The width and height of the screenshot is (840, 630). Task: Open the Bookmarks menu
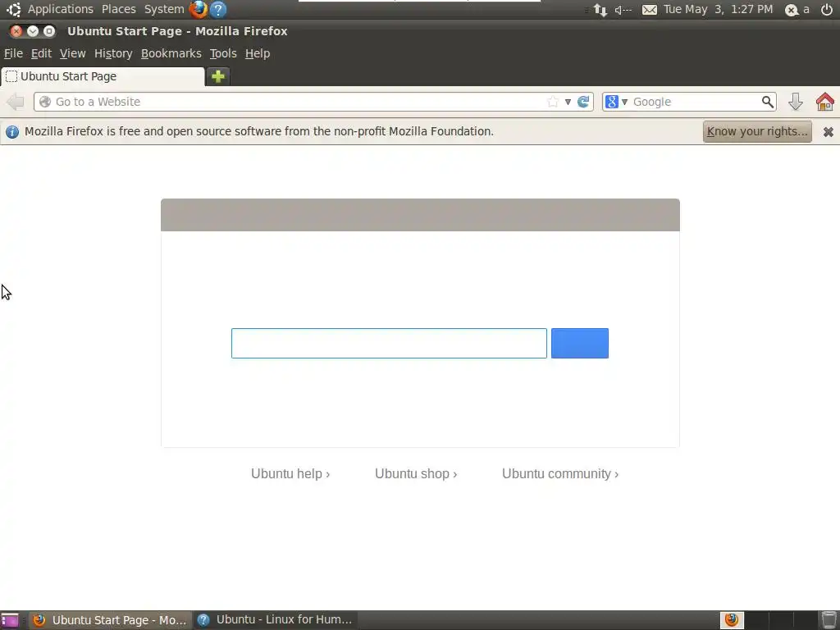171,53
